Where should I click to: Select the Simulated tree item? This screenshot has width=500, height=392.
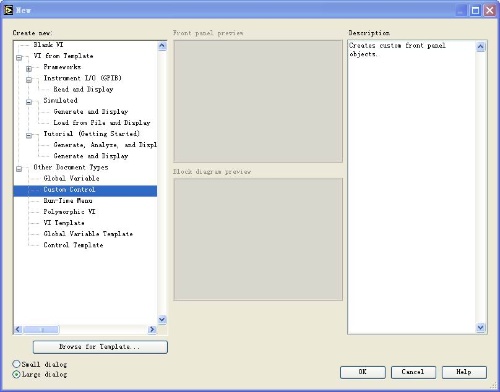60,100
